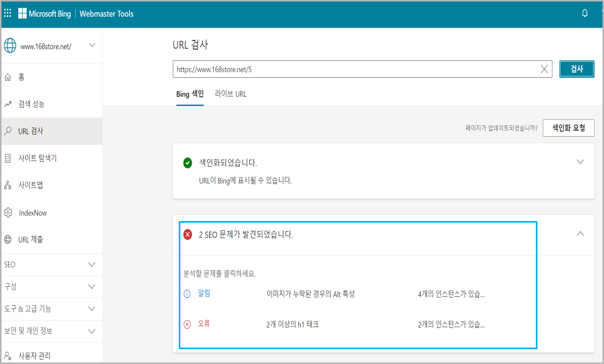Collapse the SEO issues panel chevron
This screenshot has width=604, height=364.
tap(580, 233)
